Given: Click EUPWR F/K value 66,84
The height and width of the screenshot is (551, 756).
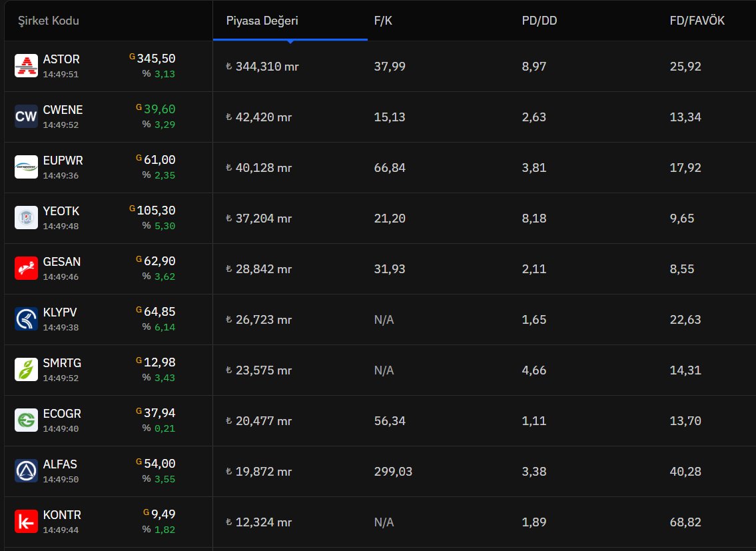Looking at the screenshot, I should point(390,168).
